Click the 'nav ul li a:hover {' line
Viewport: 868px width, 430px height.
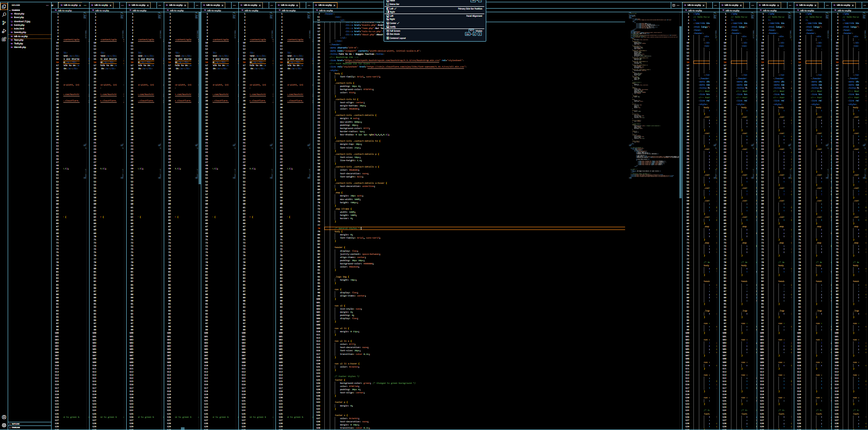tap(347, 363)
